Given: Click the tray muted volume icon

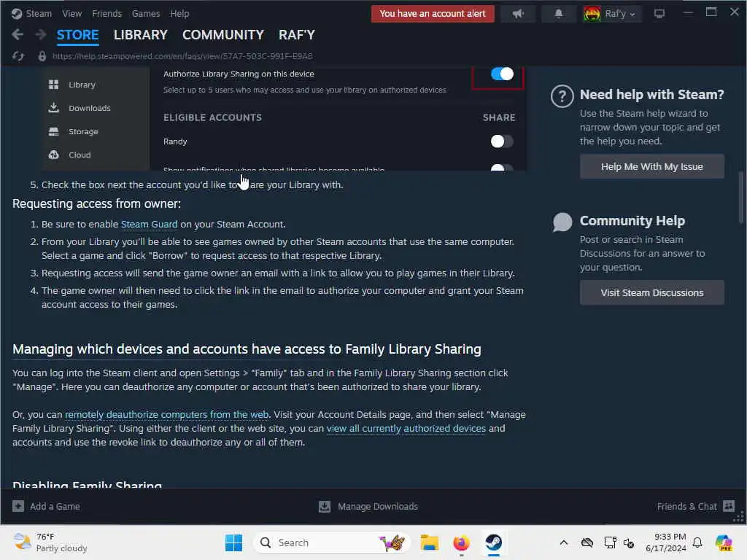Looking at the screenshot, I should tap(629, 542).
